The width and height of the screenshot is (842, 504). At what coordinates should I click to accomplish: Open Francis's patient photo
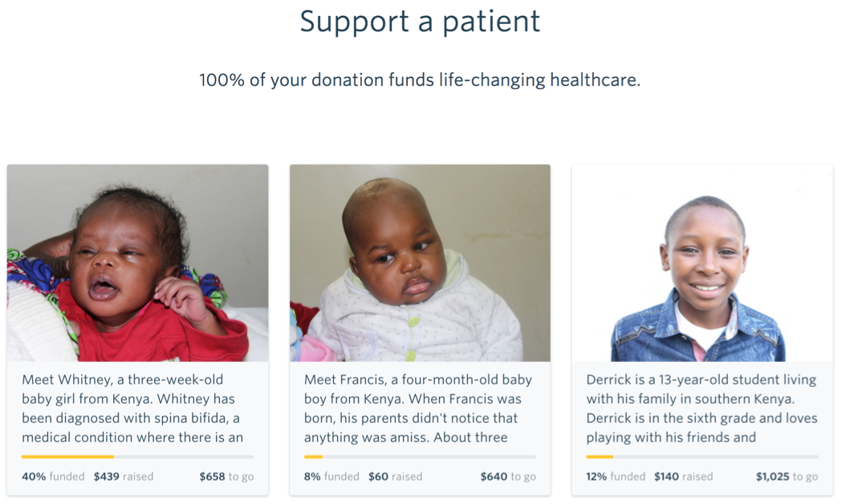pyautogui.click(x=420, y=262)
